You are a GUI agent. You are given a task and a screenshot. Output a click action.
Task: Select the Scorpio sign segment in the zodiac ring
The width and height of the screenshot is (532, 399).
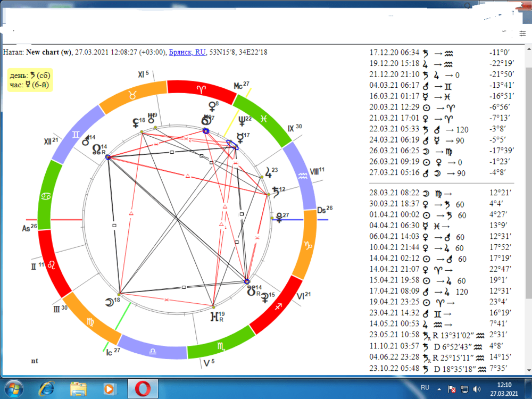coord(221,345)
